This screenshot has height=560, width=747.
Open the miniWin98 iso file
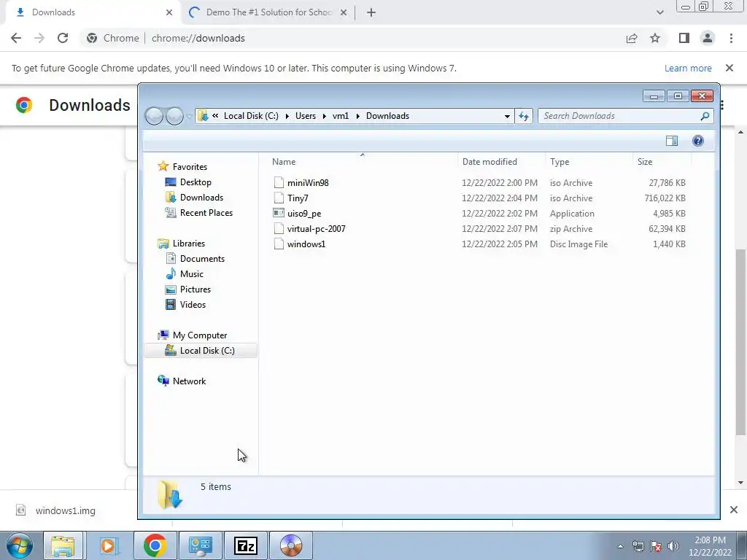click(x=308, y=183)
